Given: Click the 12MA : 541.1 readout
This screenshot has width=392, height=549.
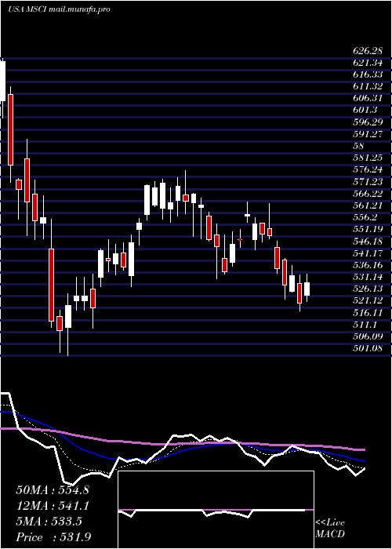Looking at the screenshot, I should (53, 506).
